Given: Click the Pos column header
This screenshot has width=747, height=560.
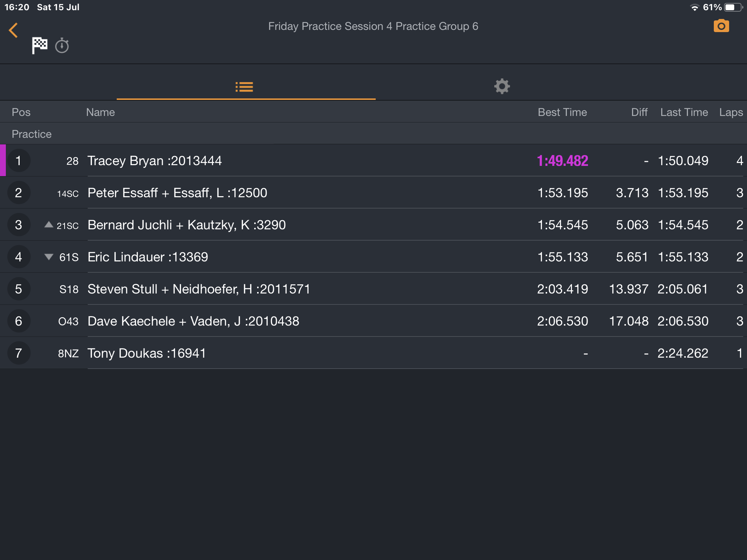Looking at the screenshot, I should point(21,112).
